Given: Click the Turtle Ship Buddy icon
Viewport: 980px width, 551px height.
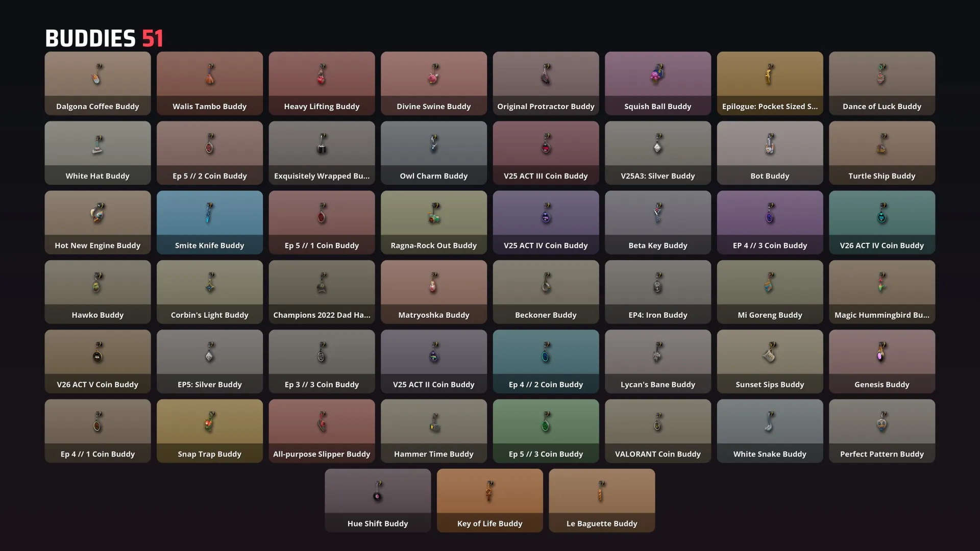Looking at the screenshot, I should 882,144.
